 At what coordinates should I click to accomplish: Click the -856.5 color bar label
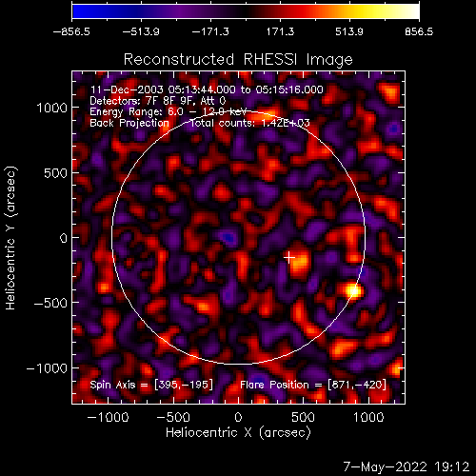[x=71, y=31]
